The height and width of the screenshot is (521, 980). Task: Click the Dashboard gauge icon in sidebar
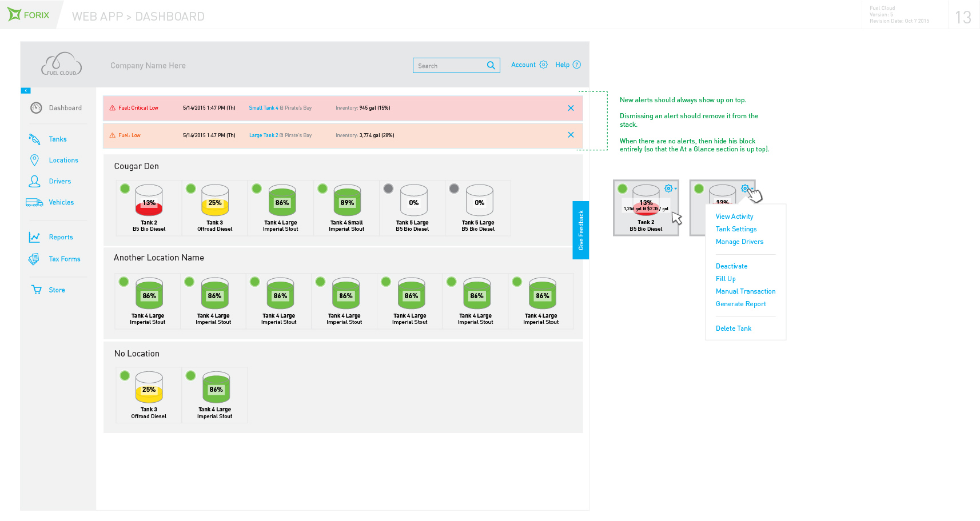coord(36,108)
